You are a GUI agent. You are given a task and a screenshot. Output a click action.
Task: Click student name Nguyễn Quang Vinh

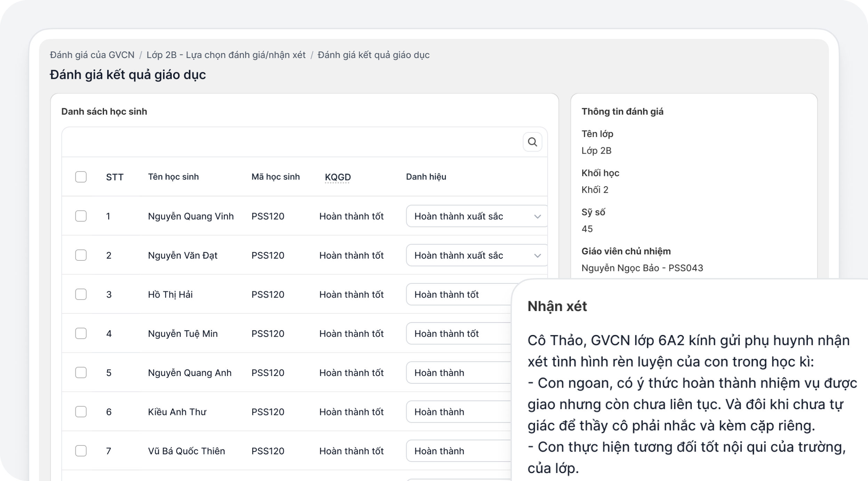coord(191,216)
